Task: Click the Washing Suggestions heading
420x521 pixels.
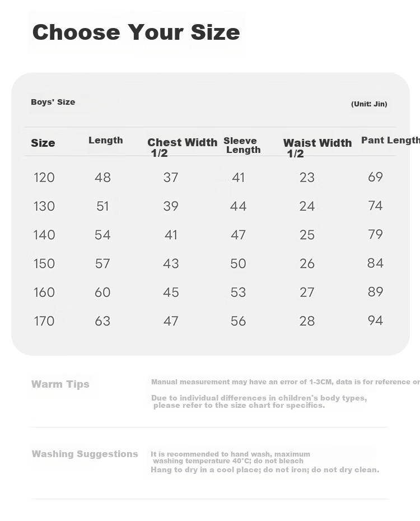Action: click(85, 454)
